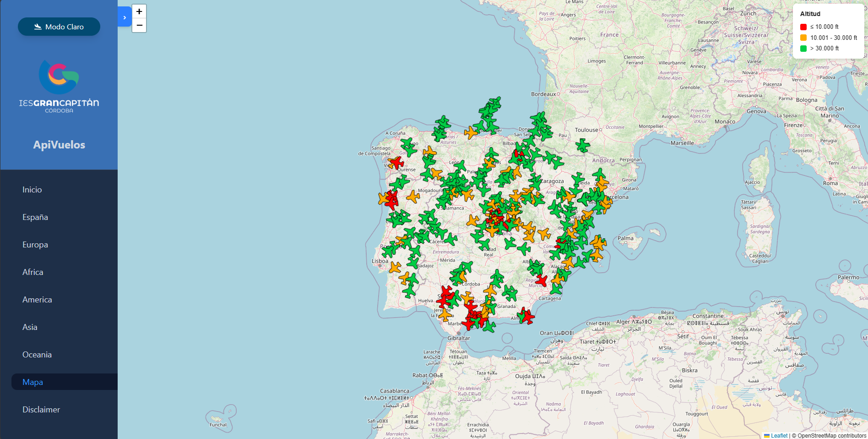Open the OpenStreetMap contributors link
Image resolution: width=868 pixels, height=439 pixels.
point(832,435)
